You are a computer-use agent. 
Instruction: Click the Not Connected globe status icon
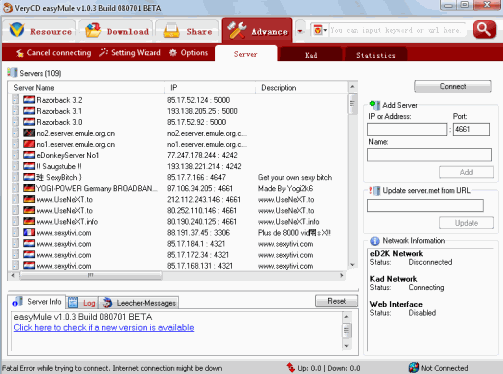click(x=413, y=367)
